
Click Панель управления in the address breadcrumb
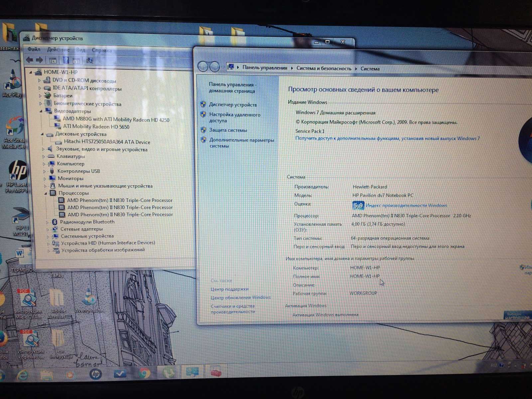265,67
